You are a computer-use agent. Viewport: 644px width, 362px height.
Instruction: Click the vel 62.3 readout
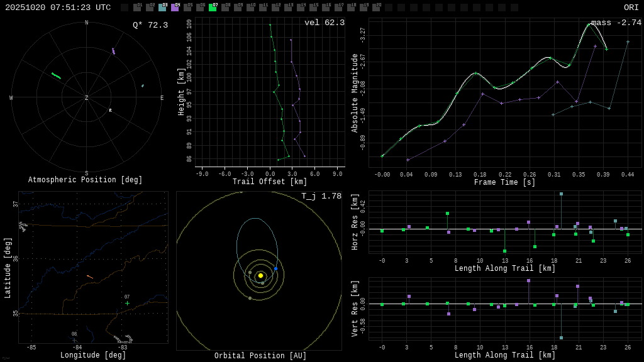[324, 23]
